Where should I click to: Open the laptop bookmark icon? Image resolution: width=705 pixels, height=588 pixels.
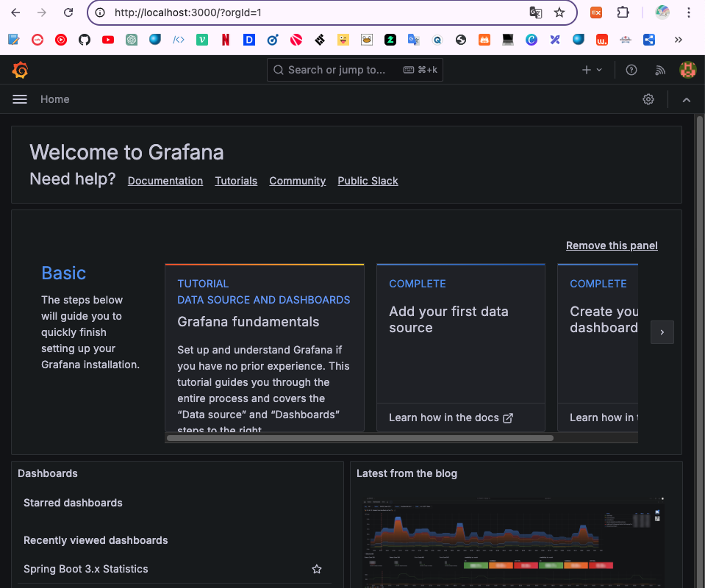[508, 40]
